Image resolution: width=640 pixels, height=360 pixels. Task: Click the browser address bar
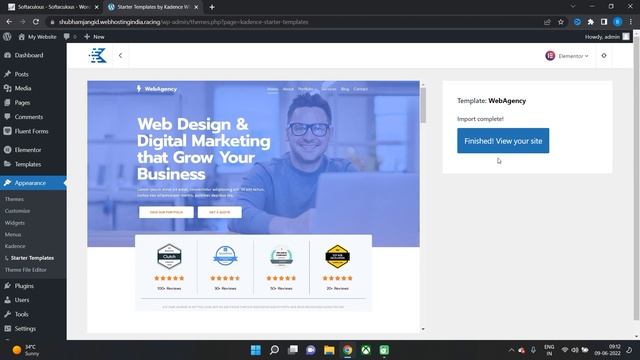(x=294, y=22)
